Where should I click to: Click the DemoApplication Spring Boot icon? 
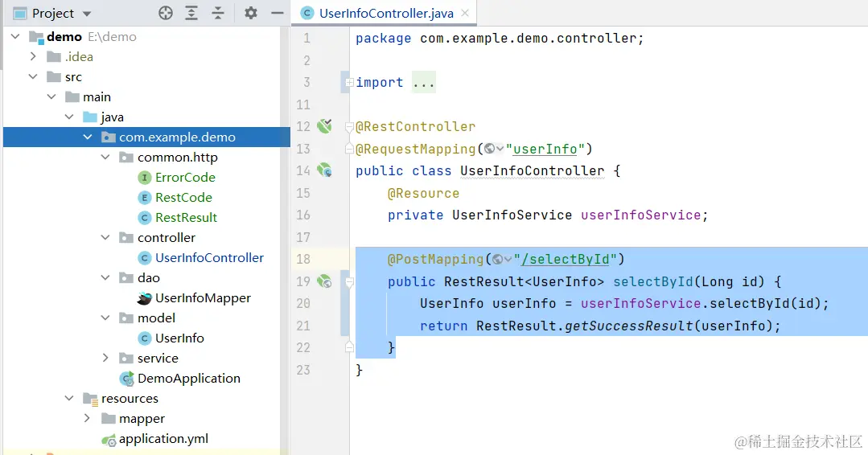point(127,379)
